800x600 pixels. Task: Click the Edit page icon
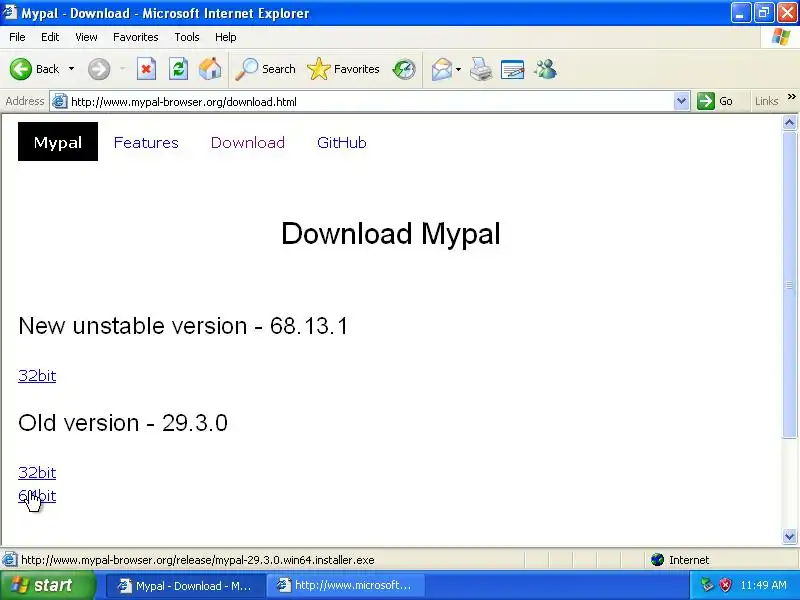click(513, 69)
